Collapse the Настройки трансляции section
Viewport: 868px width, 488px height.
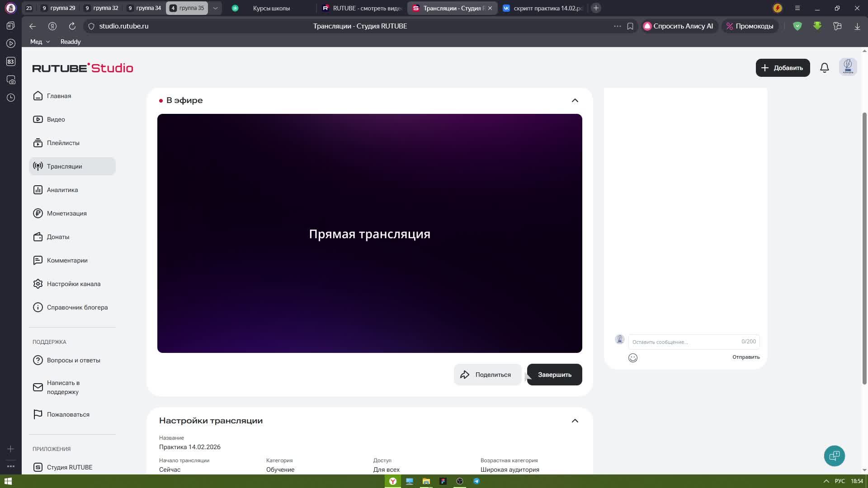click(x=575, y=421)
